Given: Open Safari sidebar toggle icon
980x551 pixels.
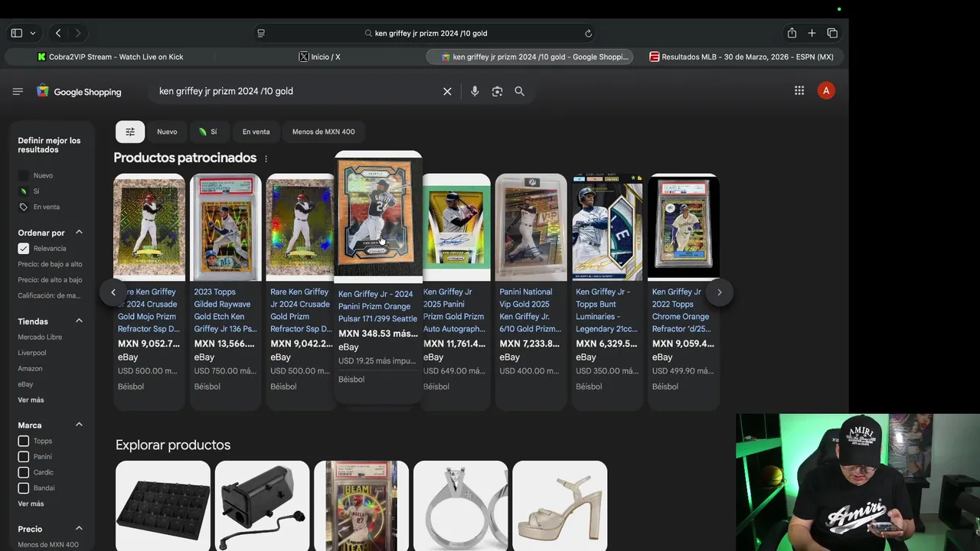Looking at the screenshot, I should point(16,33).
